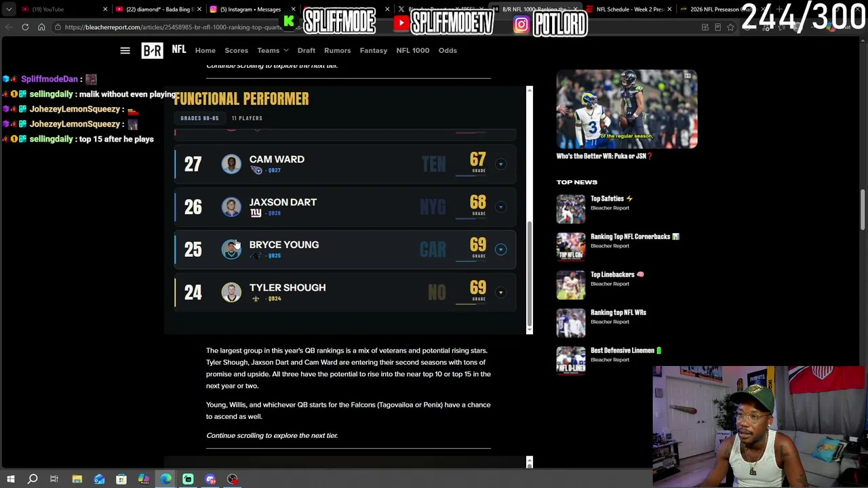Click Cam Ward's player headshot
This screenshot has height=488, width=868.
coord(231,164)
